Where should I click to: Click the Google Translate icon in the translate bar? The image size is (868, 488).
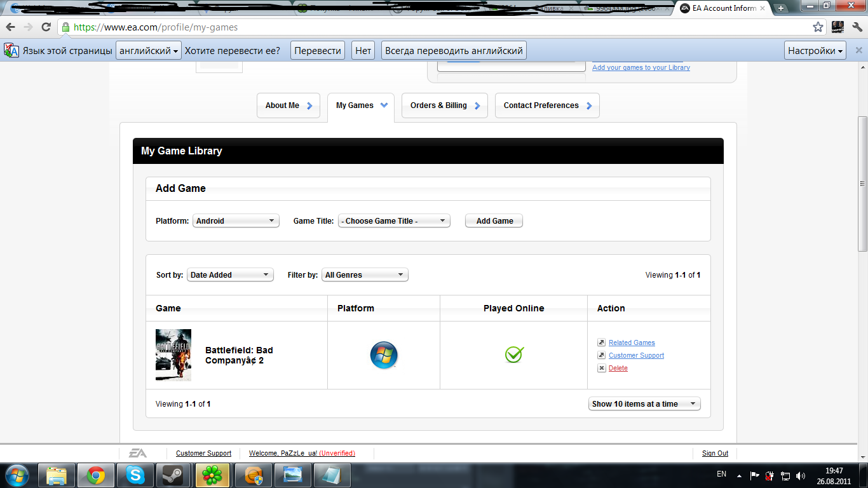[x=11, y=51]
